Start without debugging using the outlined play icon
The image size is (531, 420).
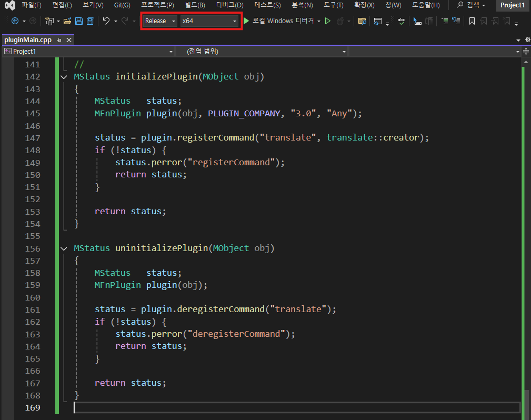point(327,21)
